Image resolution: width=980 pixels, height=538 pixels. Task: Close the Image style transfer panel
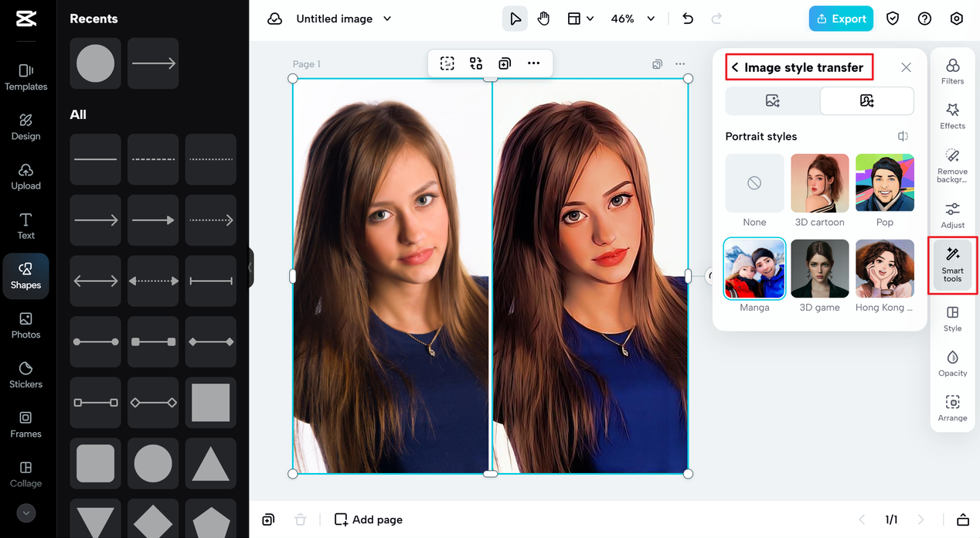tap(906, 67)
